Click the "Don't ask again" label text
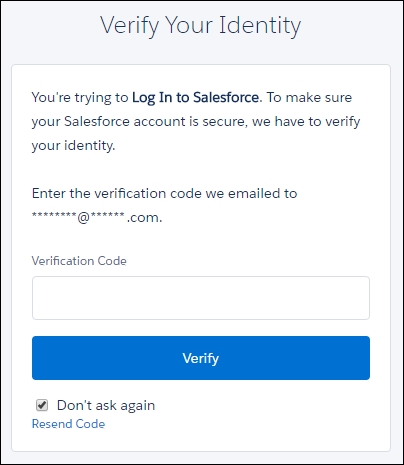The image size is (404, 465). point(106,405)
